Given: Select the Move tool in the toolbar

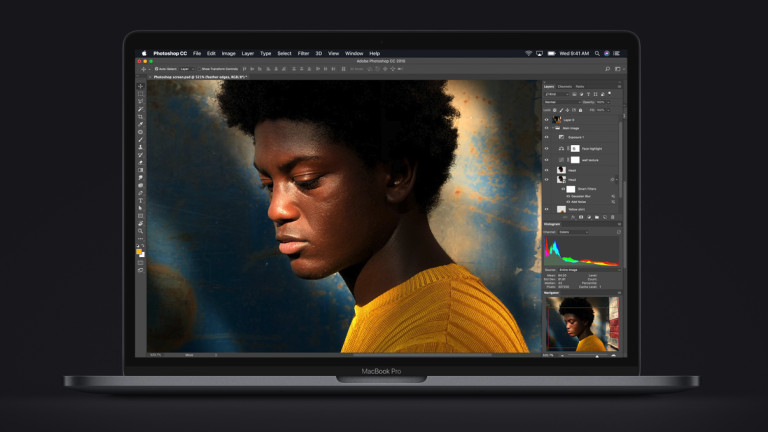Looking at the screenshot, I should point(140,86).
